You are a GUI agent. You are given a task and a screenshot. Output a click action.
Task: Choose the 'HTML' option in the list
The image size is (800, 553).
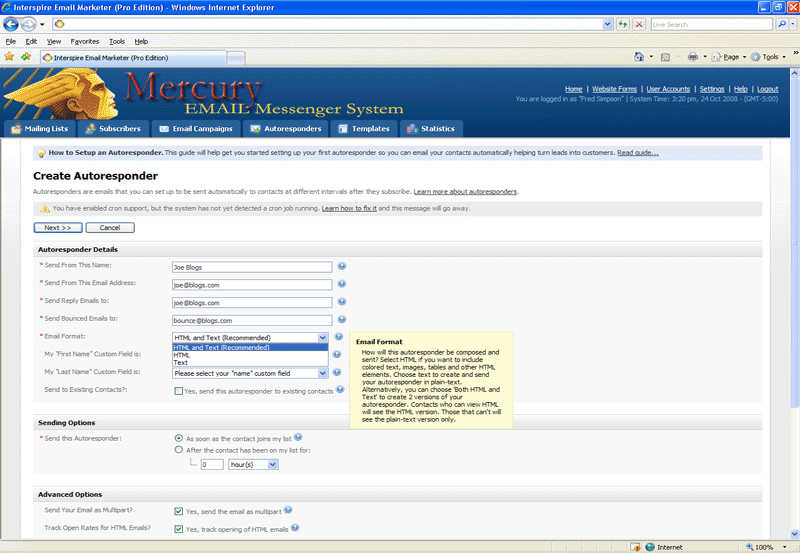250,355
